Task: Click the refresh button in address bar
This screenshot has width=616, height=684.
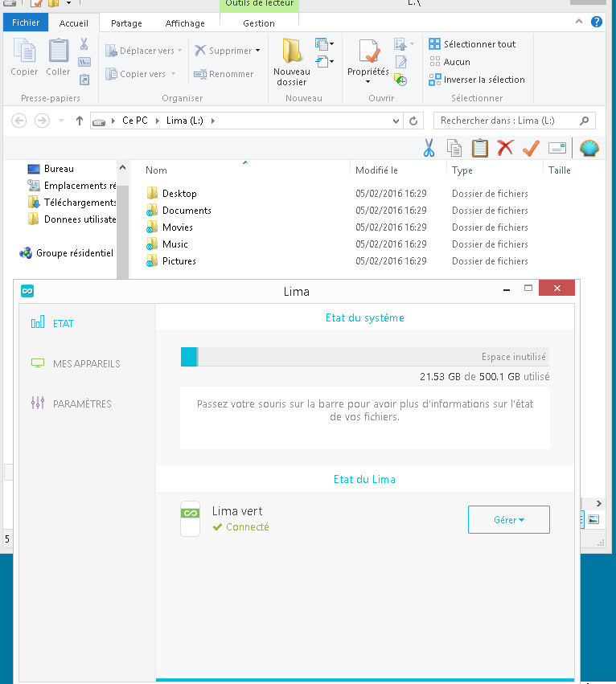Action: [x=413, y=121]
